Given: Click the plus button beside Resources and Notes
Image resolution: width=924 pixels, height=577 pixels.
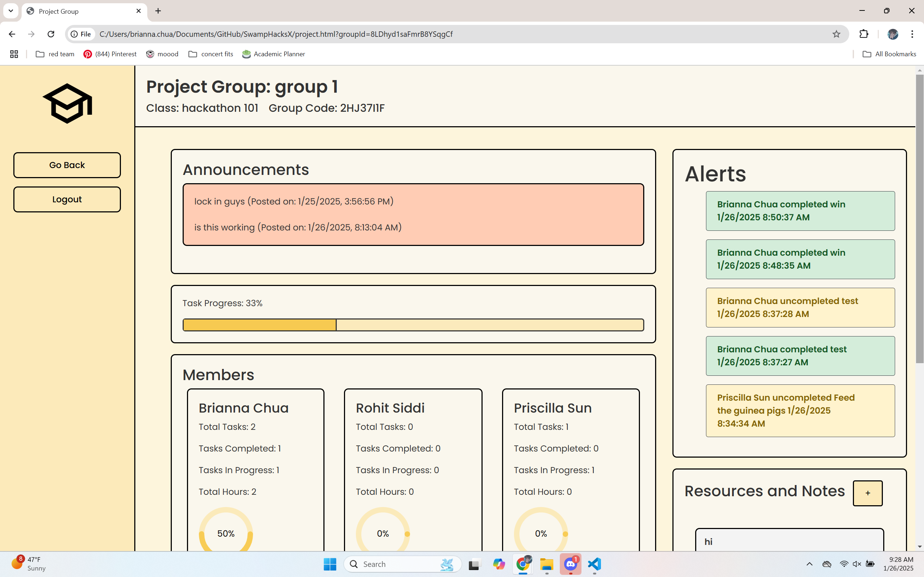Looking at the screenshot, I should 867,493.
